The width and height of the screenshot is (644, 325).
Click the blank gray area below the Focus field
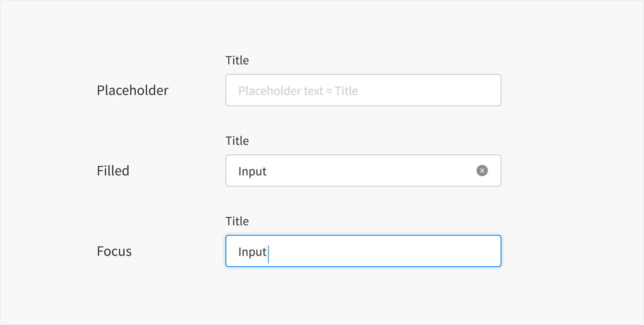click(x=363, y=295)
